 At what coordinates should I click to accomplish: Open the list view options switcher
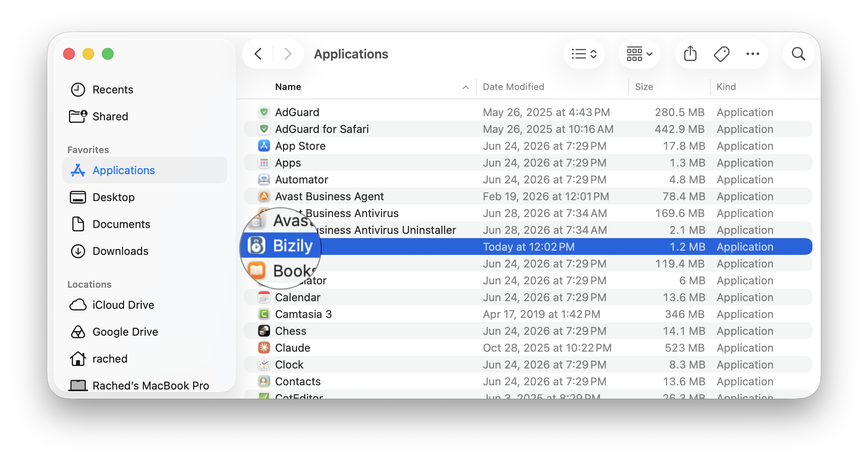(x=584, y=54)
